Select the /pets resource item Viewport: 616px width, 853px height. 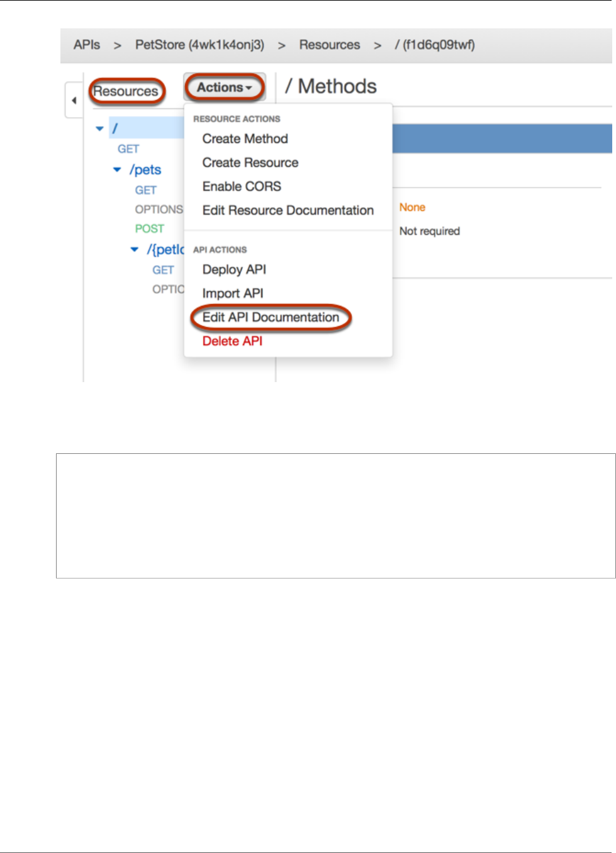tap(145, 169)
